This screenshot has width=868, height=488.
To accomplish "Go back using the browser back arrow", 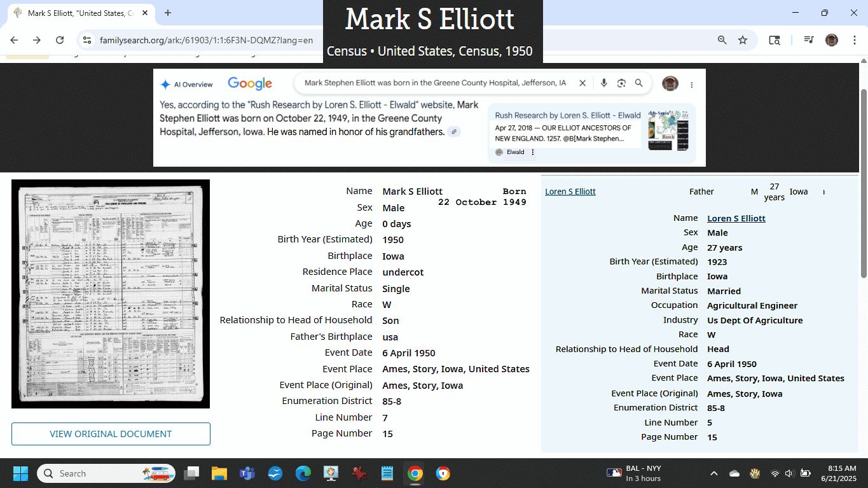I will click(x=14, y=40).
